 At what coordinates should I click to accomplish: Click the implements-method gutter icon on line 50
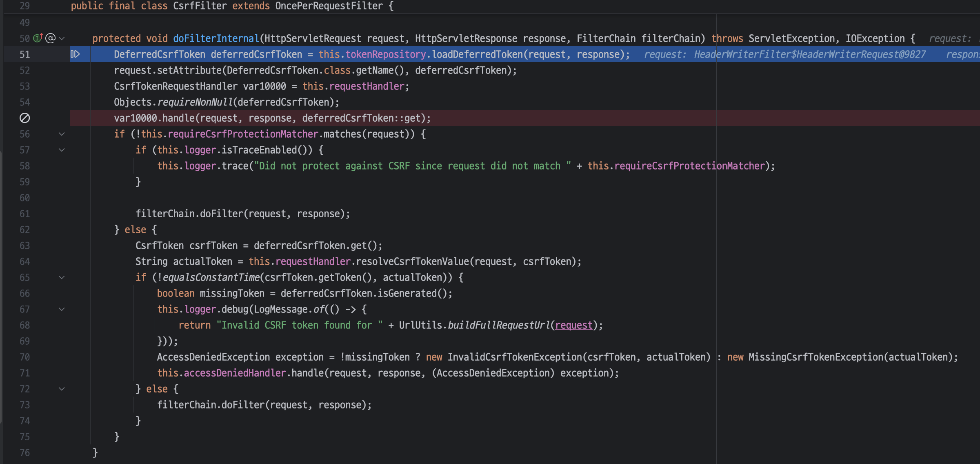click(x=38, y=38)
